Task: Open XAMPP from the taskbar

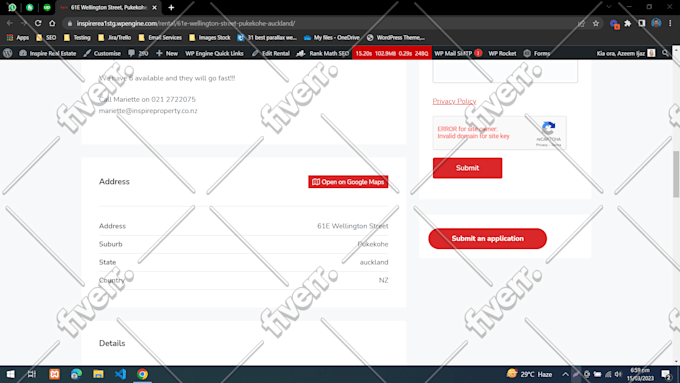Action: pyautogui.click(x=54, y=374)
